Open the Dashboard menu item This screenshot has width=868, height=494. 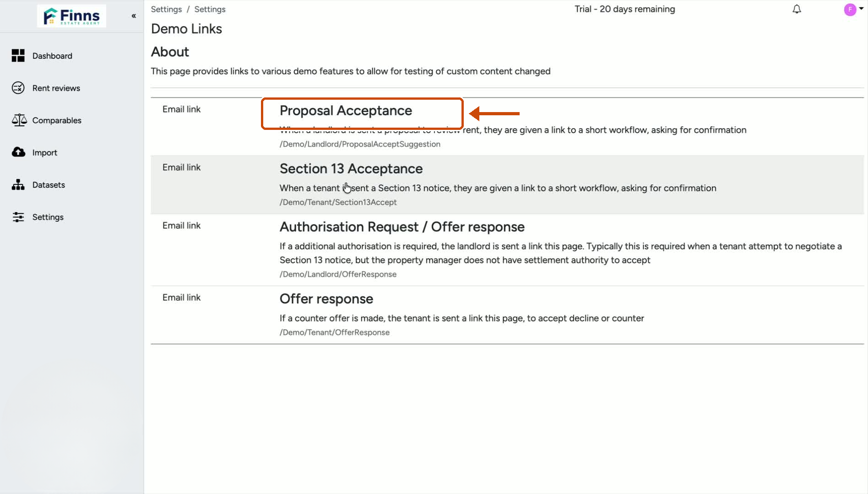point(52,56)
